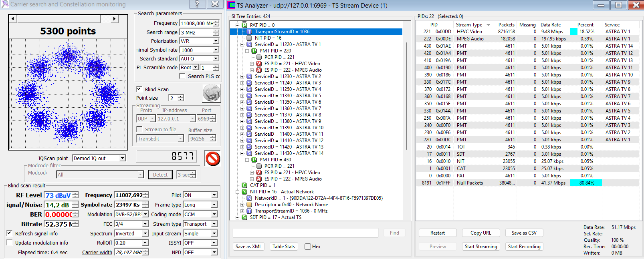Click the CAT PID = 1 icon

click(244, 185)
